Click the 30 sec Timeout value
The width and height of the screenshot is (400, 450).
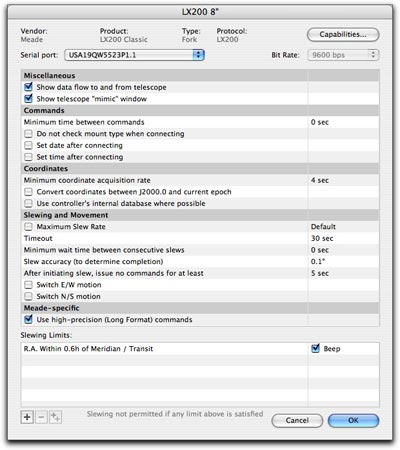(322, 238)
